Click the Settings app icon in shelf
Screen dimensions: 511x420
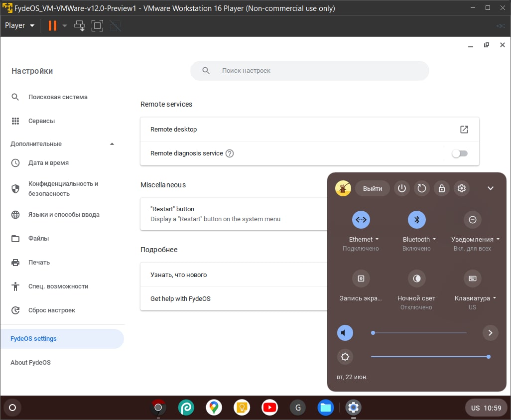pos(353,407)
